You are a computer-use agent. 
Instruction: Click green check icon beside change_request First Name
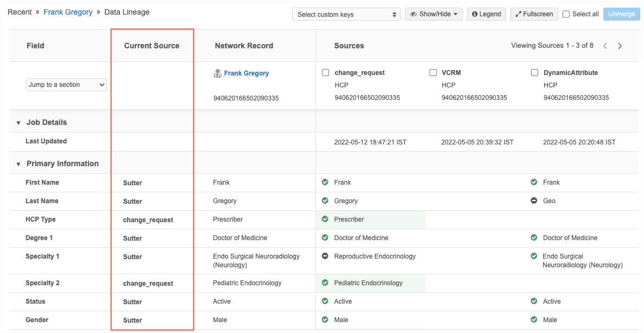coord(325,183)
